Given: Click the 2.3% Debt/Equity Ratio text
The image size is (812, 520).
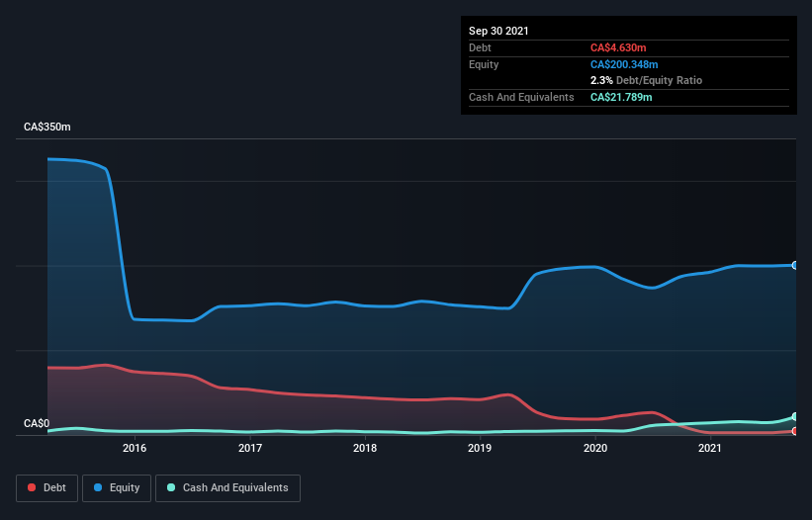Looking at the screenshot, I should click(x=646, y=80).
